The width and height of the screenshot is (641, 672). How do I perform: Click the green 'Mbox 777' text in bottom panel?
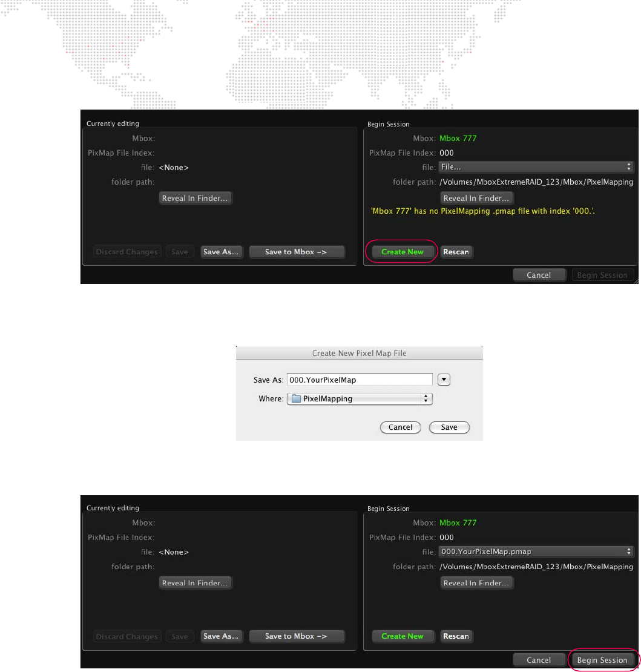458,523
